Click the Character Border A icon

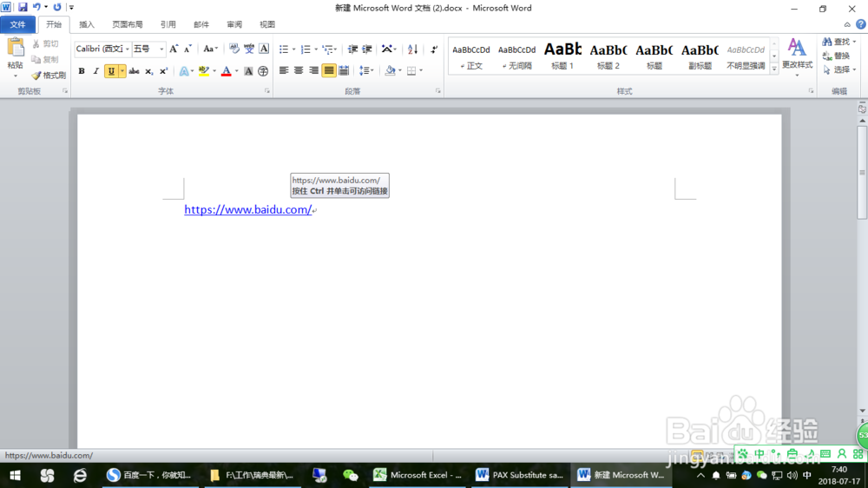(264, 49)
